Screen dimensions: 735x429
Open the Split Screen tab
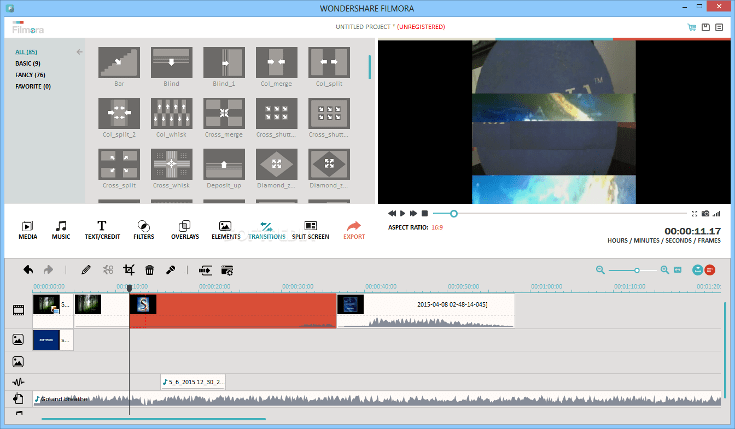[x=310, y=230]
